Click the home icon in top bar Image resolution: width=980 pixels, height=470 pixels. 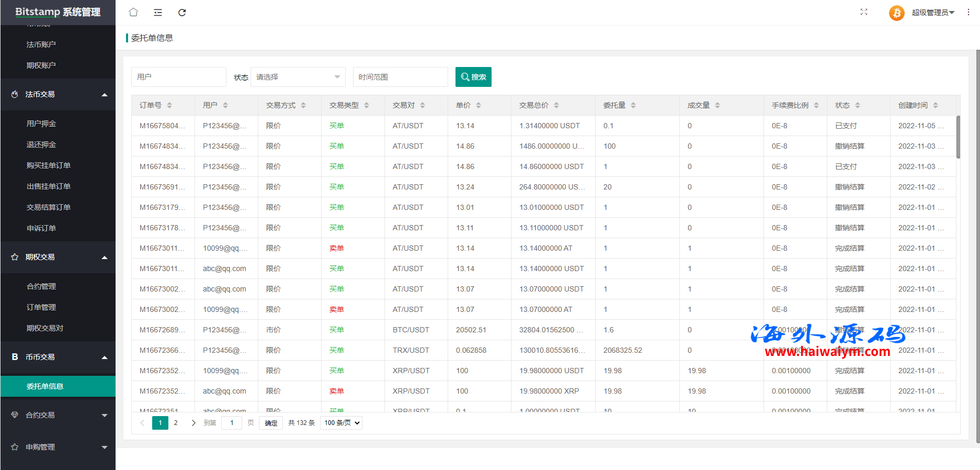133,12
